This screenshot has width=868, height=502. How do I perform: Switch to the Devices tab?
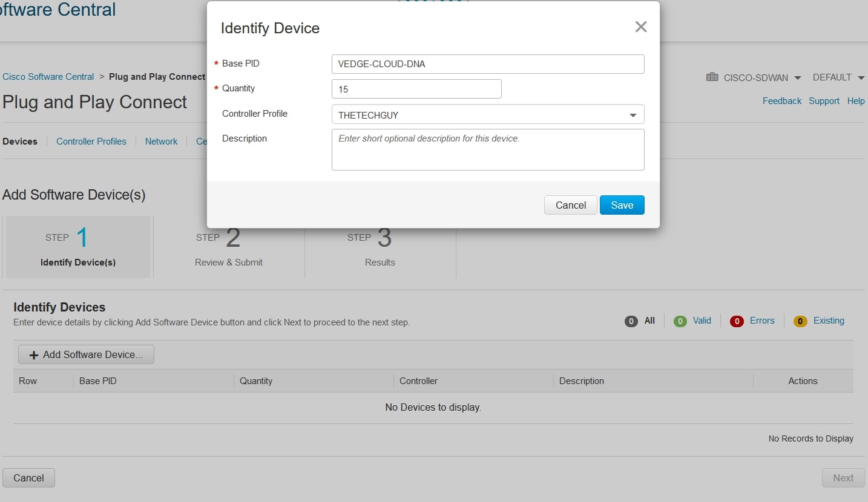[x=20, y=142]
